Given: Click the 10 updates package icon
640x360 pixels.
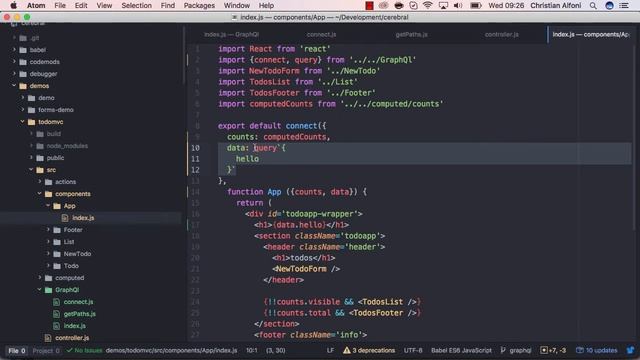Looking at the screenshot, I should click(580, 350).
